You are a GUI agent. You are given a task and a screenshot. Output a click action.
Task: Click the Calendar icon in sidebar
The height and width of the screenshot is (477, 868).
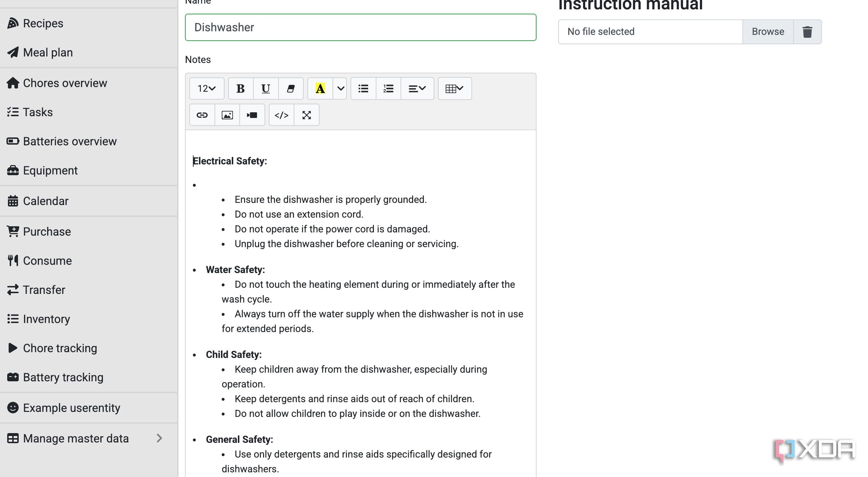pos(13,201)
